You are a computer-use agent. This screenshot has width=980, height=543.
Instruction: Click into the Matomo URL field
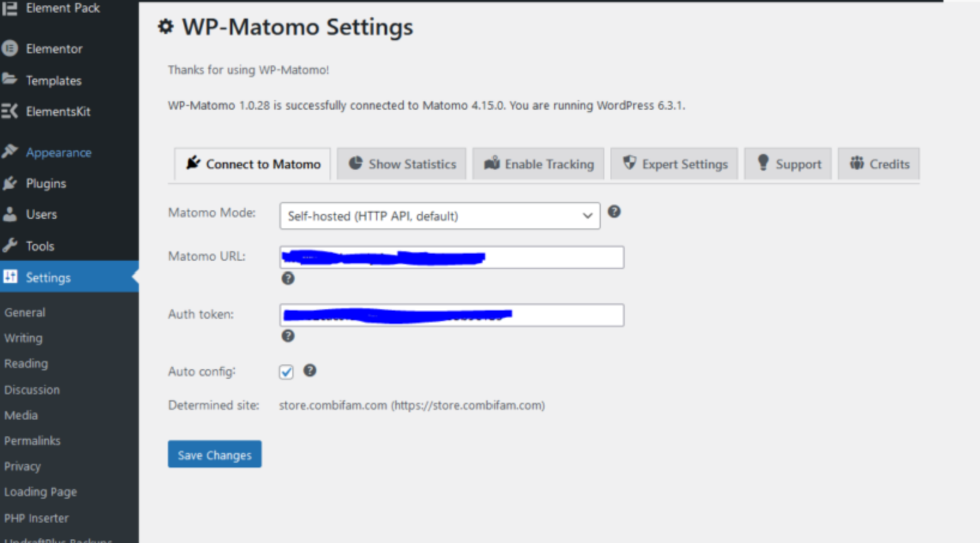pos(551,257)
